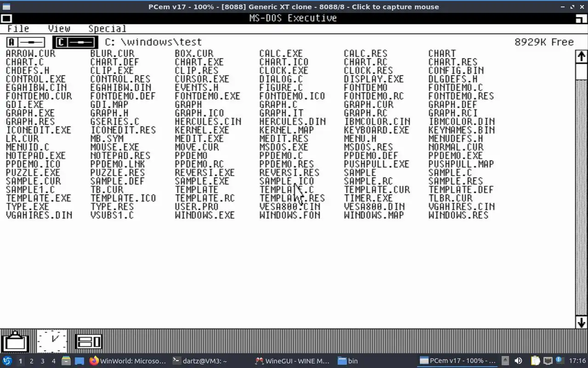
Task: Click the vertical scrollbar thumb
Action: [581, 71]
